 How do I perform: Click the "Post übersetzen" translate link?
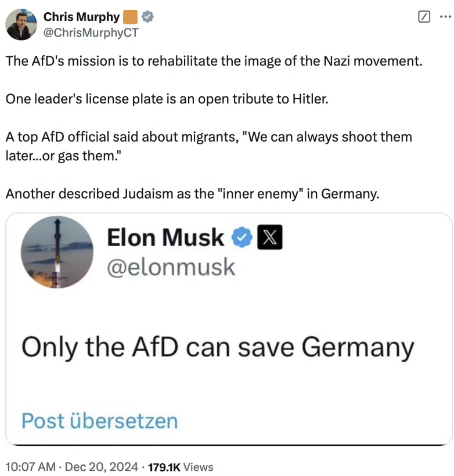[99, 420]
